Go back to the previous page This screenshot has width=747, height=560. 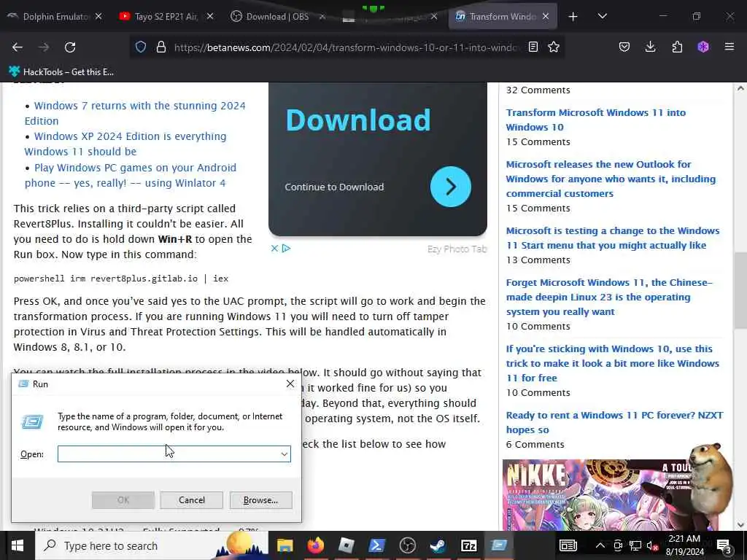click(x=18, y=47)
